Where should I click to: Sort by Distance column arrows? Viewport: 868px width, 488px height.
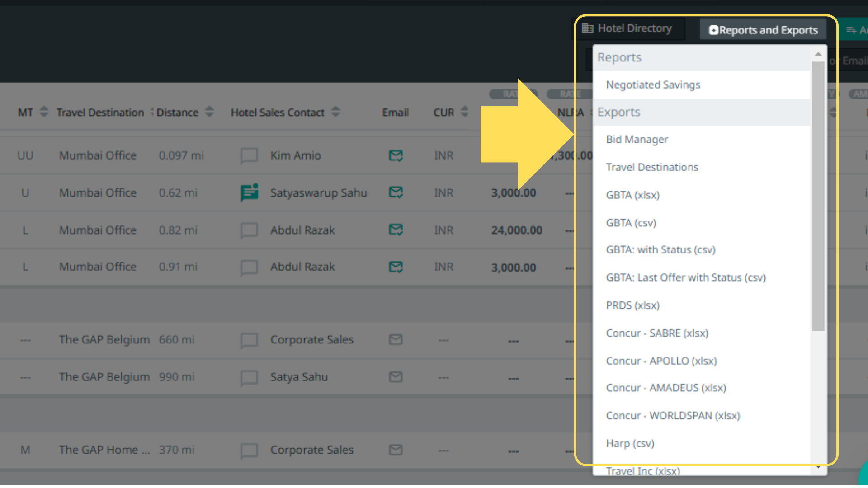coord(209,112)
